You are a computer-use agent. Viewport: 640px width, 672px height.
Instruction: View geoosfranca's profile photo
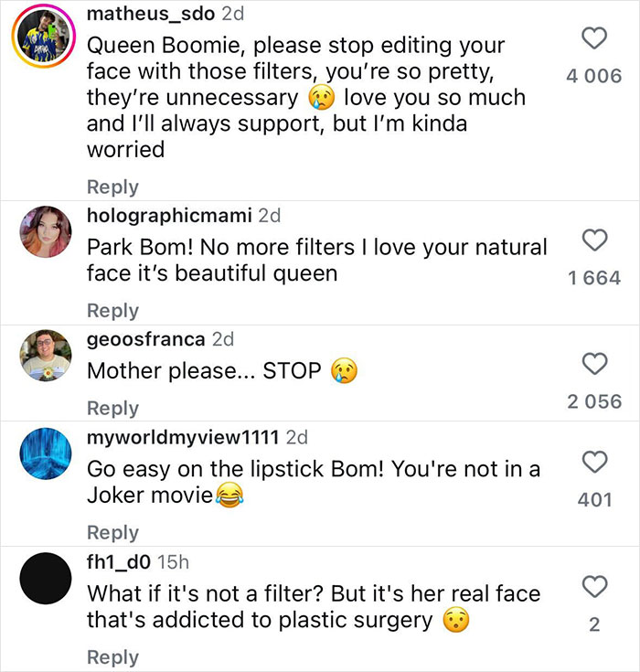(x=46, y=356)
